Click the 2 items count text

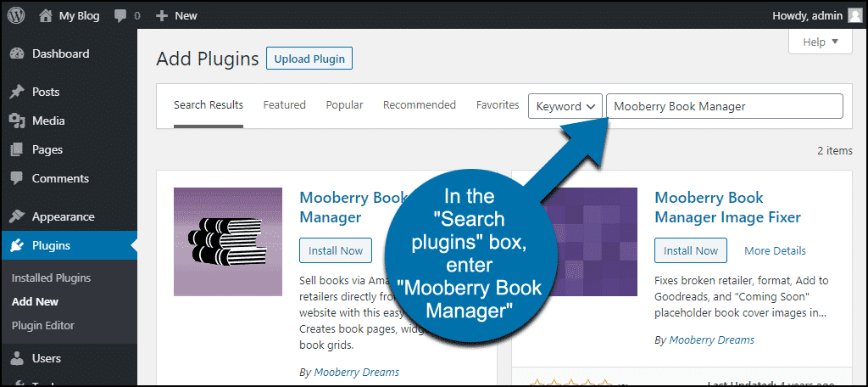(x=835, y=150)
